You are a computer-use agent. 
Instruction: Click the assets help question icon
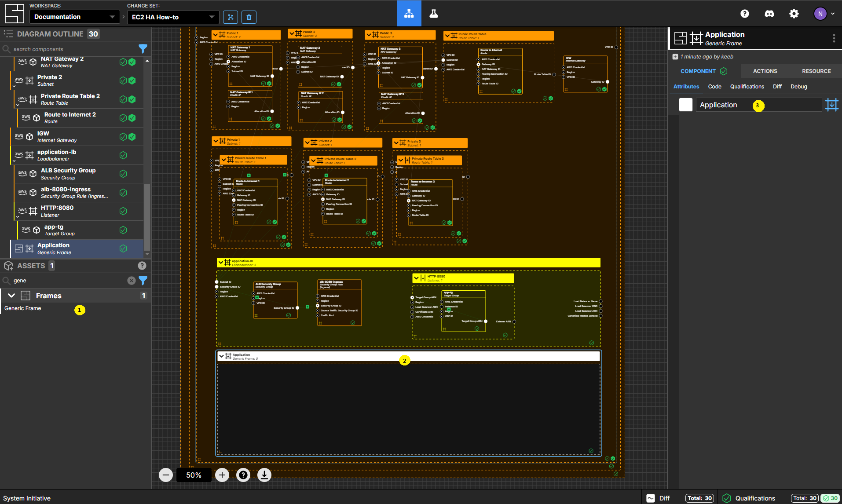click(142, 266)
